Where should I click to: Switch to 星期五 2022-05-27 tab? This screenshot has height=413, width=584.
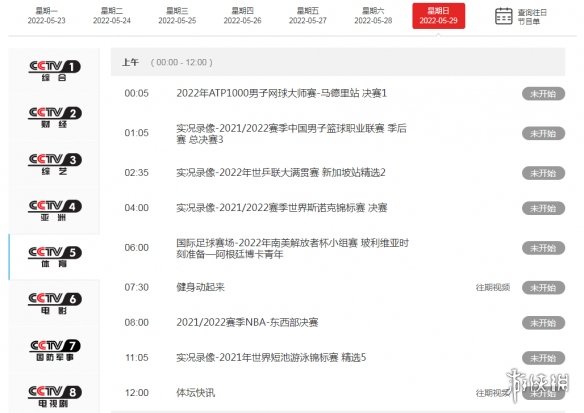308,16
